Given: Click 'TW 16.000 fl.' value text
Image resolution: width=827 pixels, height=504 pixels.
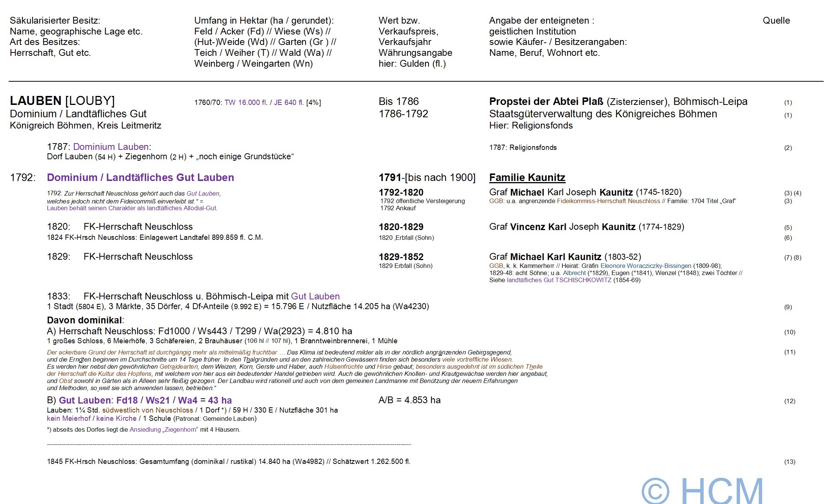Looking at the screenshot, I should point(246,103).
